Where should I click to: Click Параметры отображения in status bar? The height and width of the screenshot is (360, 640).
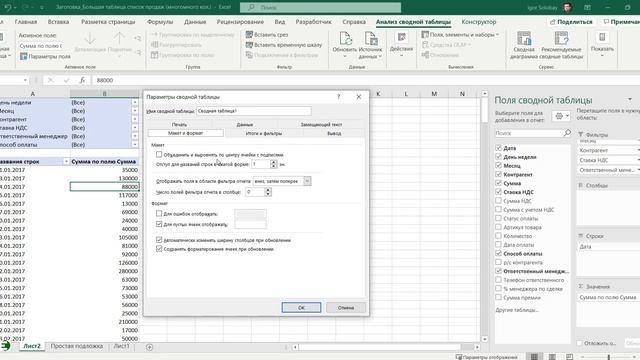point(487,357)
